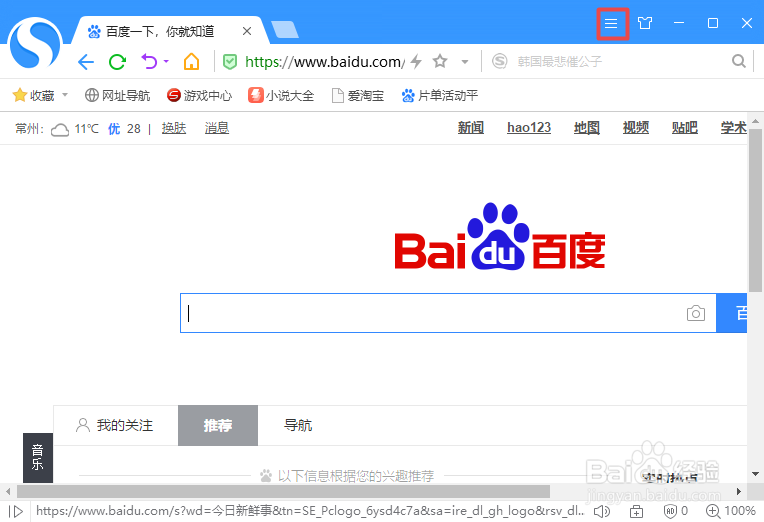
Task: Click the 100% zoom level
Action: pyautogui.click(x=740, y=511)
